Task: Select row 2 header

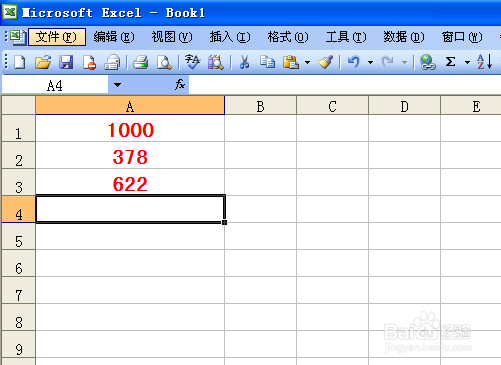Action: pos(18,155)
